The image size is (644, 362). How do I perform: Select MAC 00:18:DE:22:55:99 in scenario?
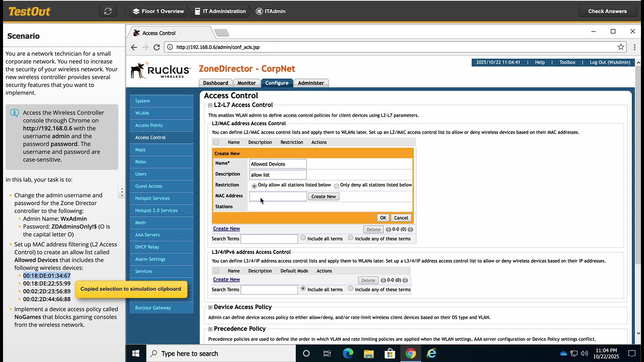(x=47, y=284)
